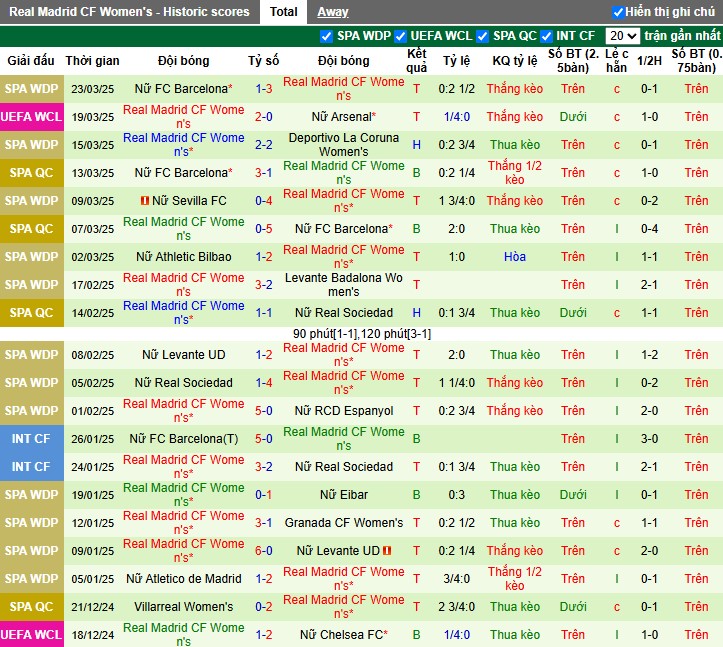Viewport: 723px width, 647px height.
Task: Click the Tỷ số column header
Action: 264,61
